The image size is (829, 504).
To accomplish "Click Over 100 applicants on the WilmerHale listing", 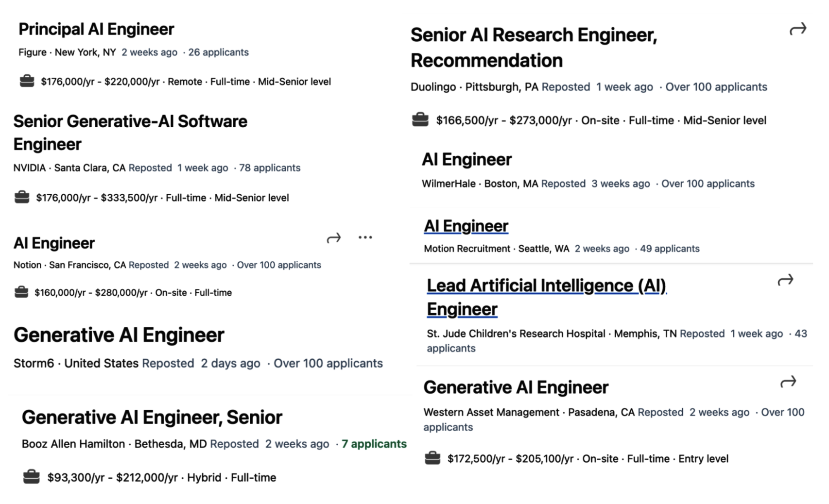I will [708, 184].
